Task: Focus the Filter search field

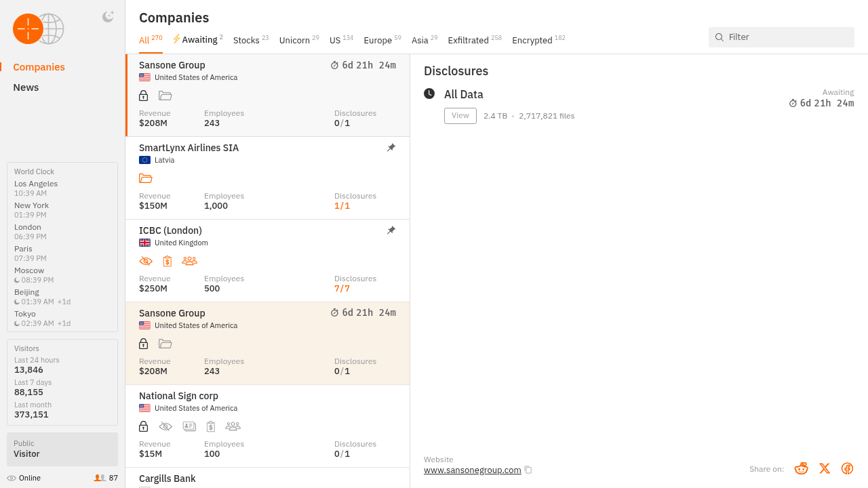Action: pyautogui.click(x=781, y=37)
